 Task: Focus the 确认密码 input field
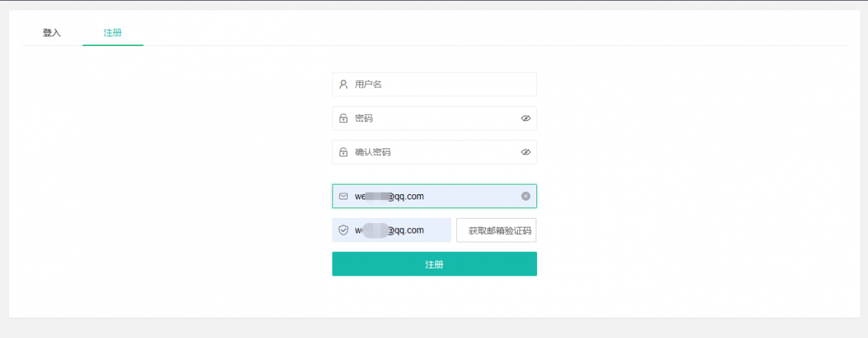pos(434,152)
